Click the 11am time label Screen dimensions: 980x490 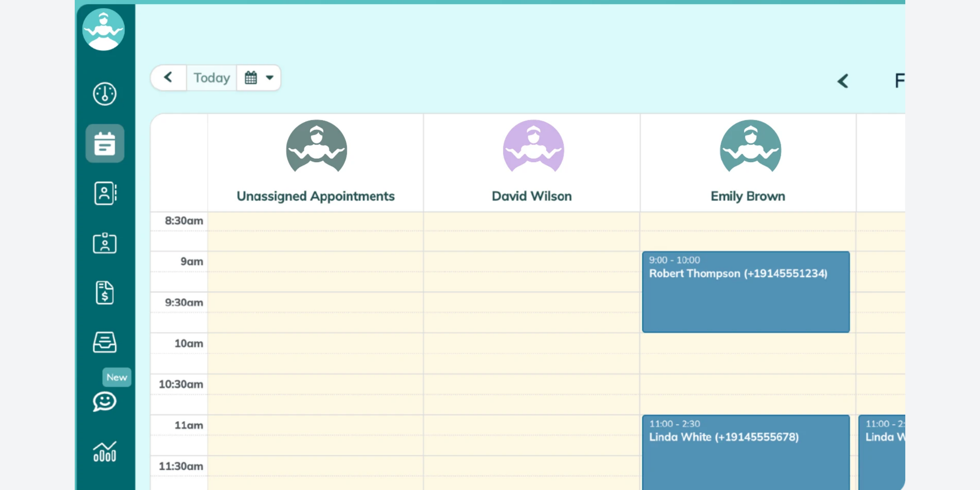point(189,425)
